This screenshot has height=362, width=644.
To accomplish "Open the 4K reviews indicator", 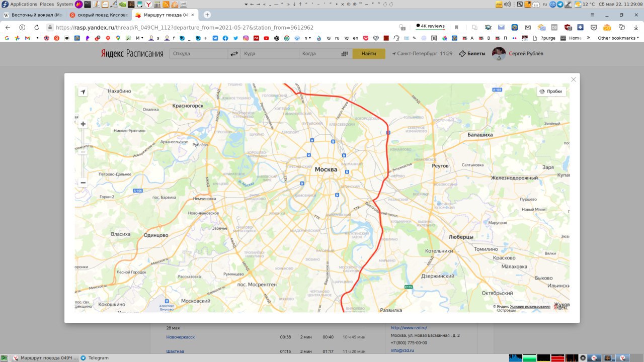I will pyautogui.click(x=430, y=26).
